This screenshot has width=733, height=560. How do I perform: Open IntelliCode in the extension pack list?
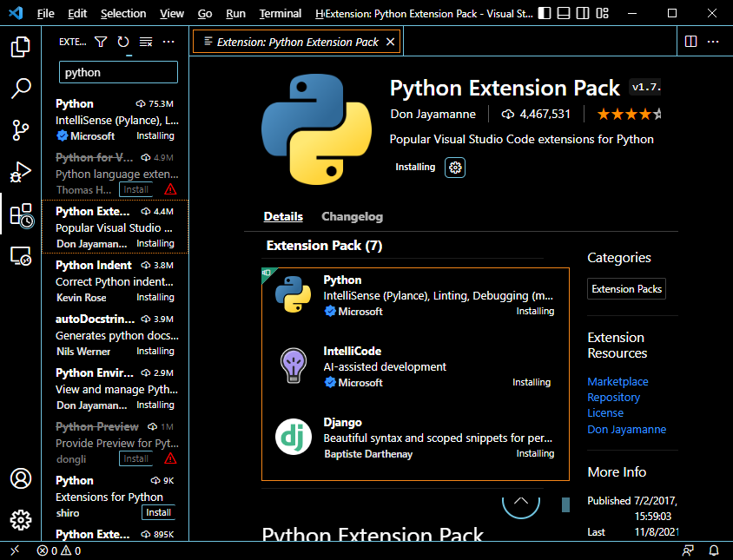coord(415,367)
